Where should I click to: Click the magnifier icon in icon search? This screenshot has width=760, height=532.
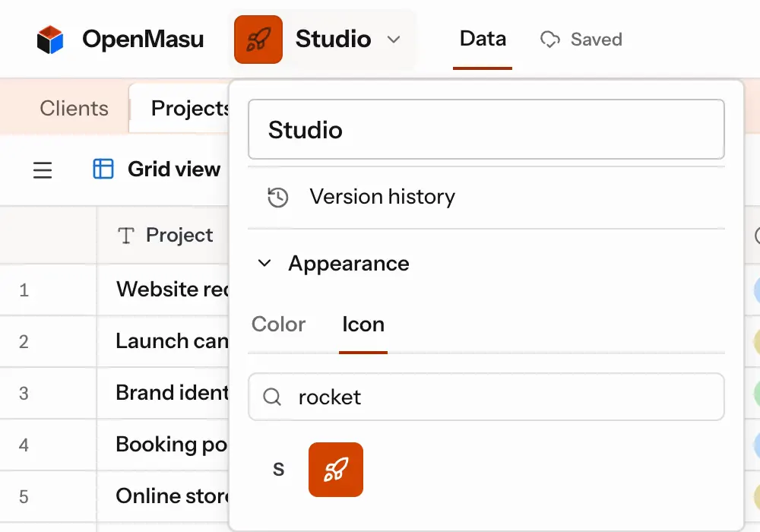tap(272, 397)
